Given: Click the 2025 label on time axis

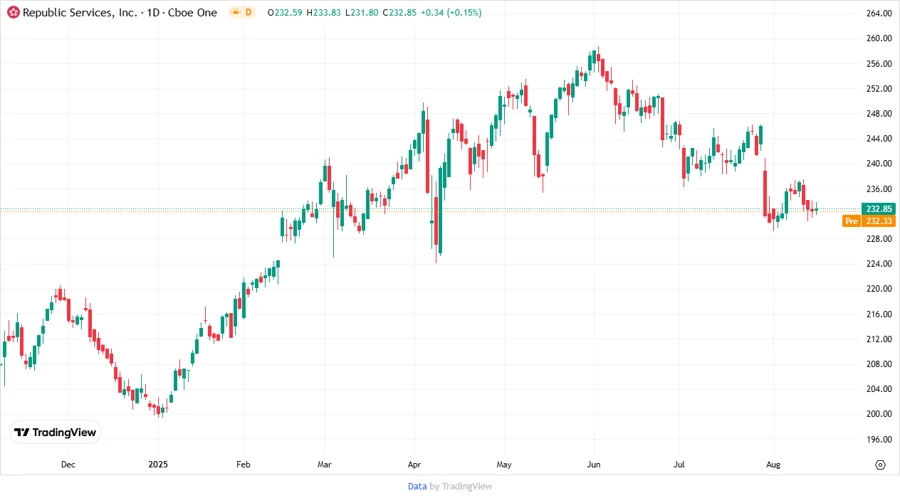Looking at the screenshot, I should coord(157,465).
